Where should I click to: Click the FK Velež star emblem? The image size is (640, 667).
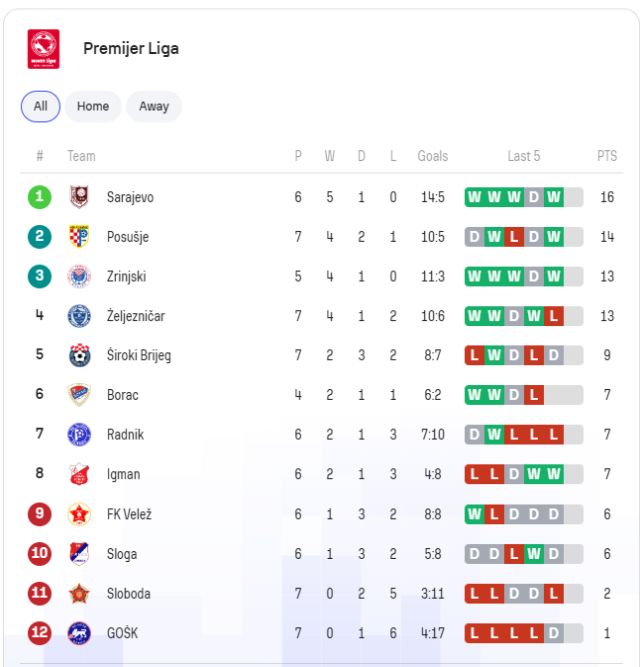coord(79,514)
